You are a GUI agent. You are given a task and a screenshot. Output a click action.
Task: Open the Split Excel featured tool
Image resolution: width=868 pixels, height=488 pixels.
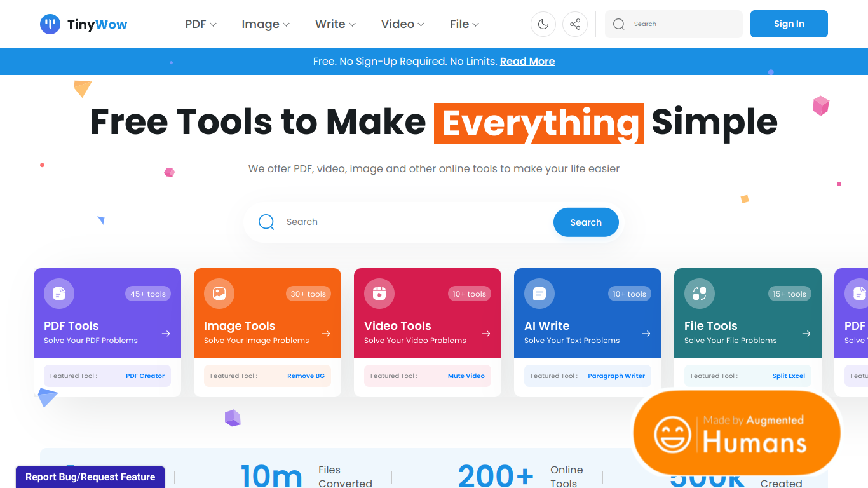[x=789, y=376]
